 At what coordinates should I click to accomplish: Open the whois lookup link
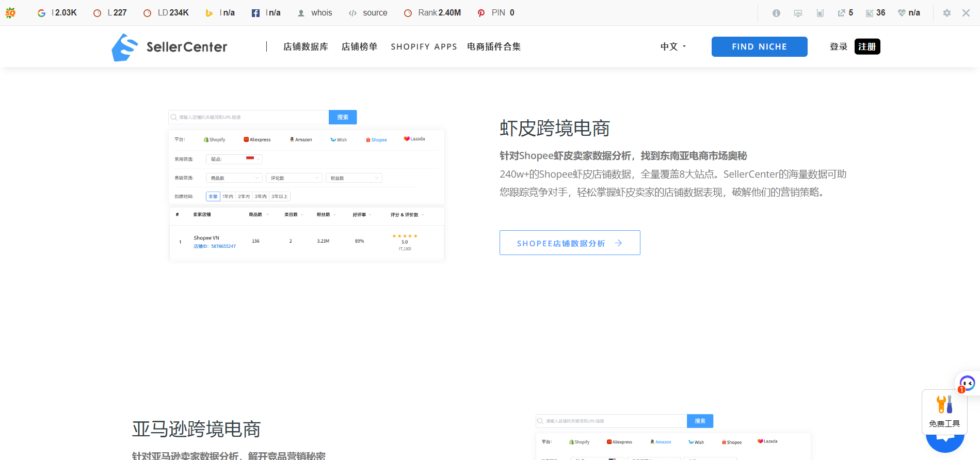[x=315, y=13]
